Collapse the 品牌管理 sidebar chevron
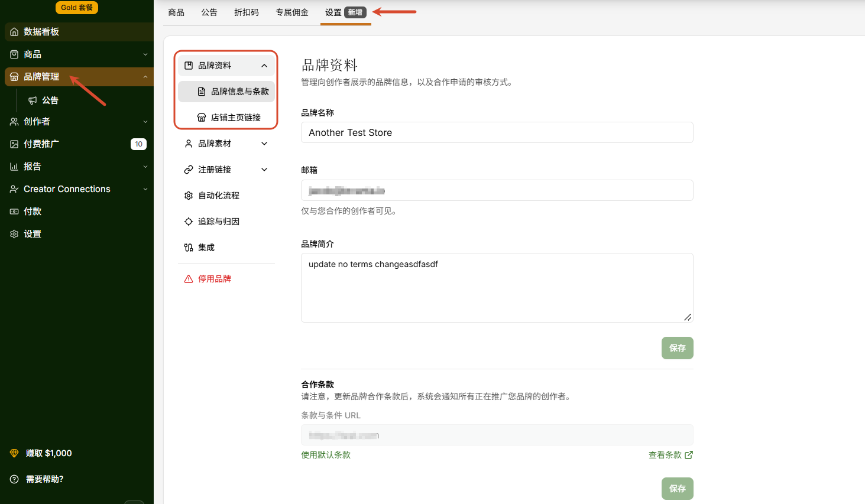Image resolution: width=865 pixels, height=504 pixels. [x=145, y=77]
